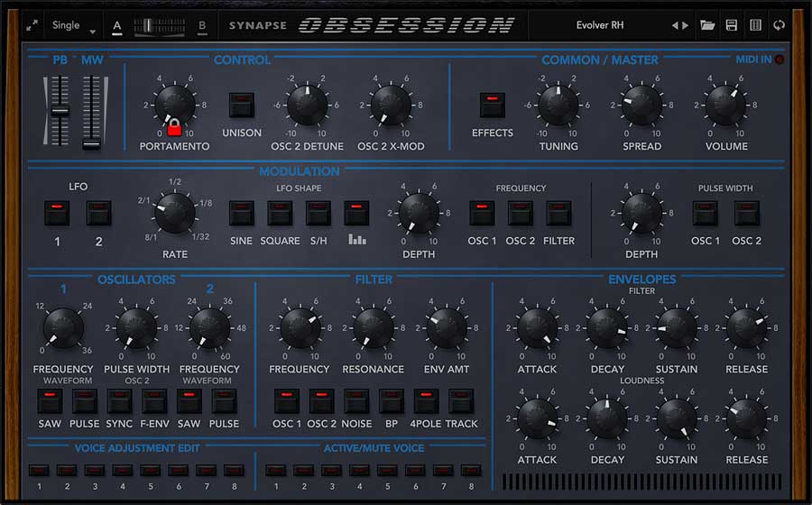Click the OSC 2 DETUNE knob
This screenshot has width=812, height=505.
(x=307, y=105)
